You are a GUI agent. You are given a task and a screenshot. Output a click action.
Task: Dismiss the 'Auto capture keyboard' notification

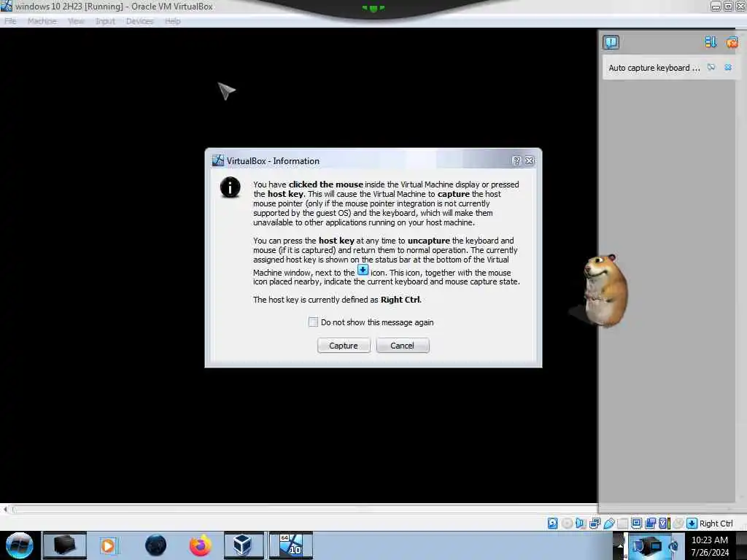(x=728, y=67)
